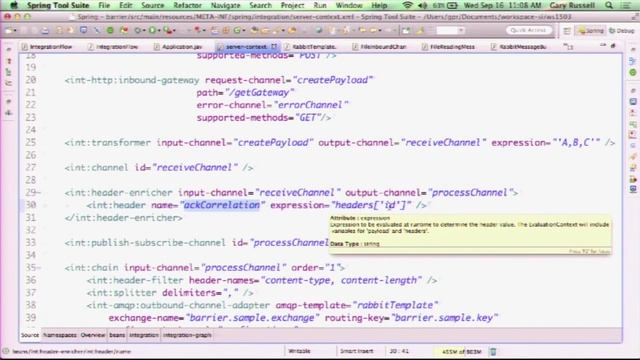Viewport: 640px width, 360px height.
Task: Click the top blue icon in right sidebar
Action: click(x=633, y=61)
